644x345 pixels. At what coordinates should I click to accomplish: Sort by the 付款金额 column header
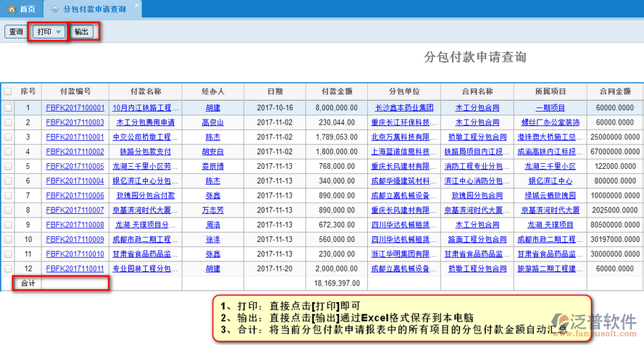tap(336, 92)
